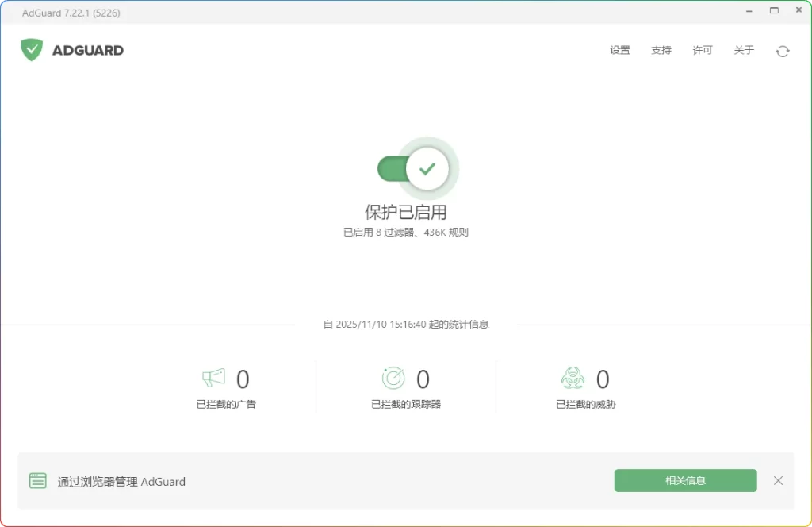Click the megaphone blocked ads icon

coord(213,379)
